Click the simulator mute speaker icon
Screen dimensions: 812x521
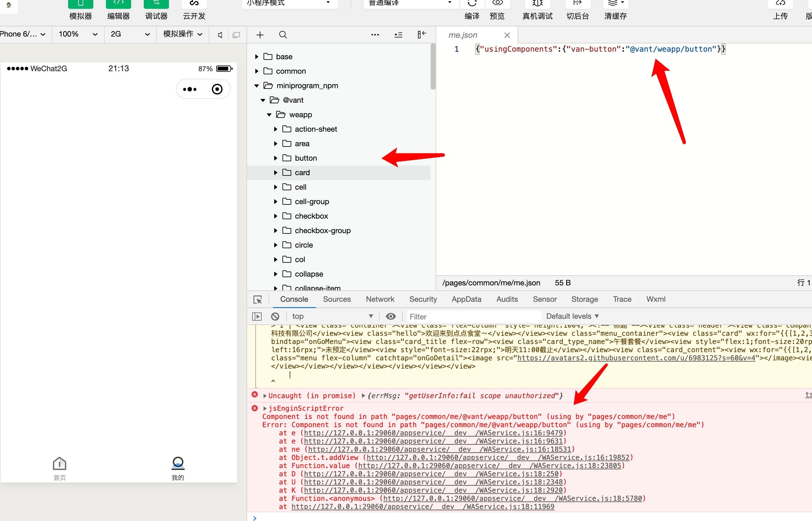click(220, 35)
